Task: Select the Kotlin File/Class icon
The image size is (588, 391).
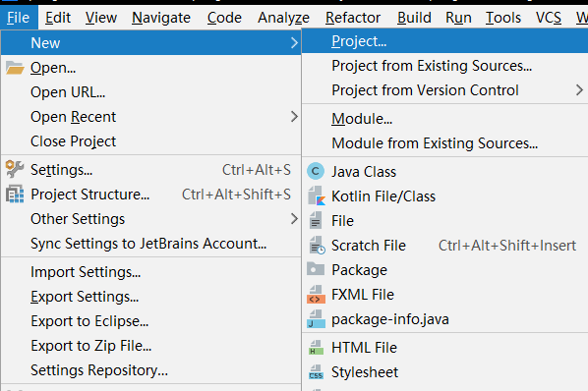Action: tap(317, 195)
